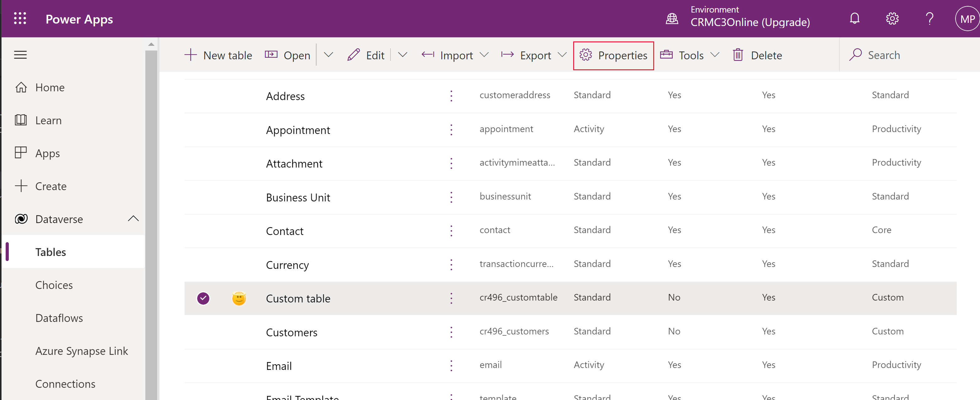Navigate to Tables in the sidebar

(x=51, y=252)
